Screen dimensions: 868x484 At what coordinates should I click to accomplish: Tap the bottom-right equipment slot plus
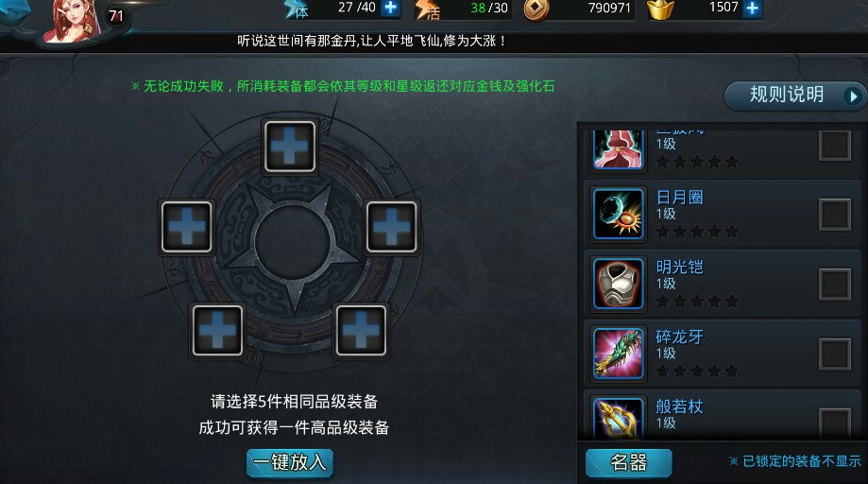361,330
